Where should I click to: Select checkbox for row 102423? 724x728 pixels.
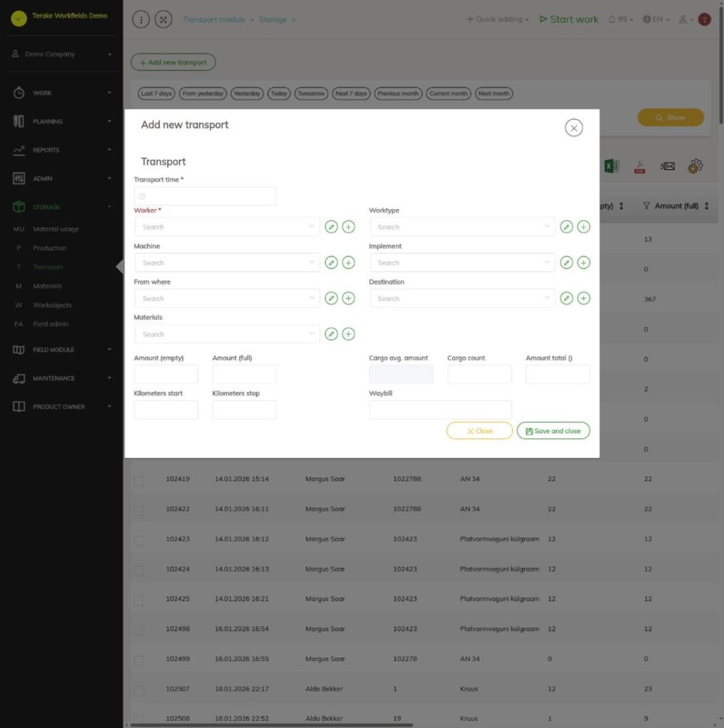click(139, 540)
